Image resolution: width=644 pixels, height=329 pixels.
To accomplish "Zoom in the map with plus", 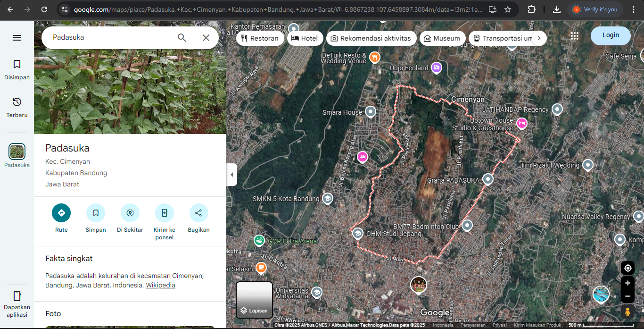I will pyautogui.click(x=627, y=283).
